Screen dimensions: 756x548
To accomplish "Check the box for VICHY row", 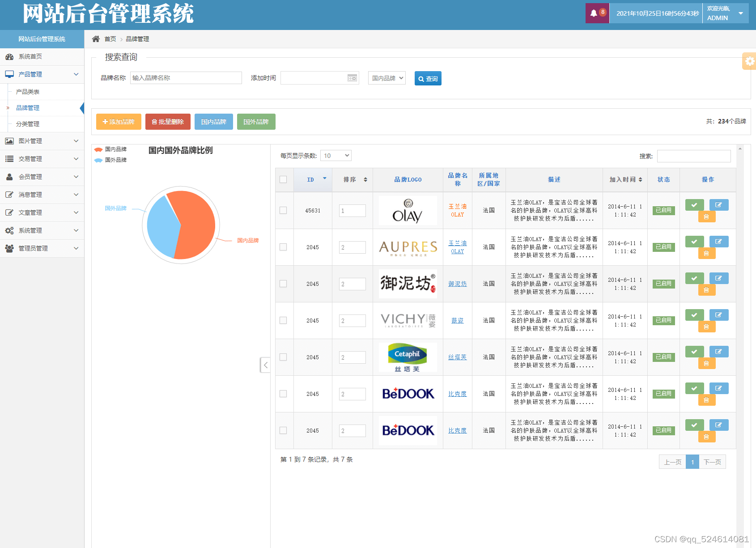I will pos(283,320).
